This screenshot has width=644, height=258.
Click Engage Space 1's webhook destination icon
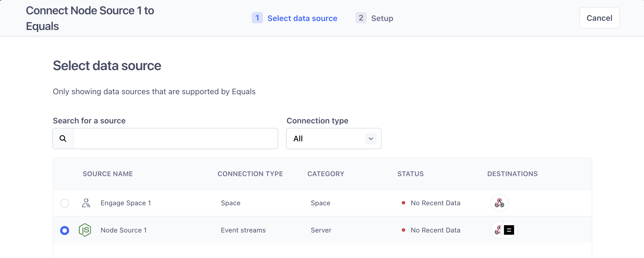tap(499, 203)
